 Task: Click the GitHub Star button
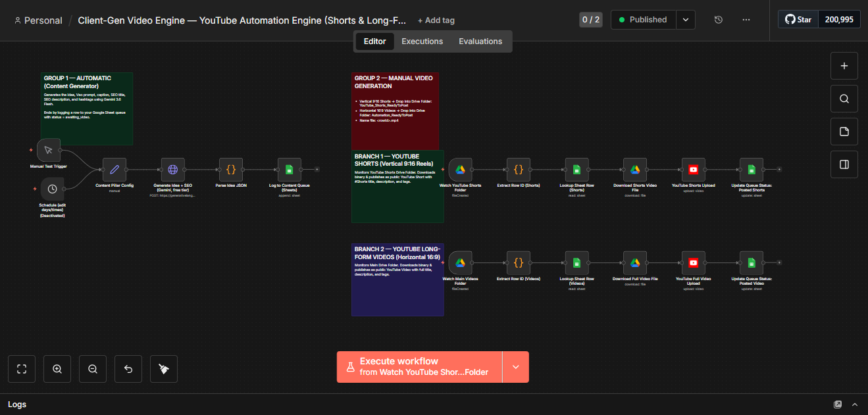pos(798,20)
